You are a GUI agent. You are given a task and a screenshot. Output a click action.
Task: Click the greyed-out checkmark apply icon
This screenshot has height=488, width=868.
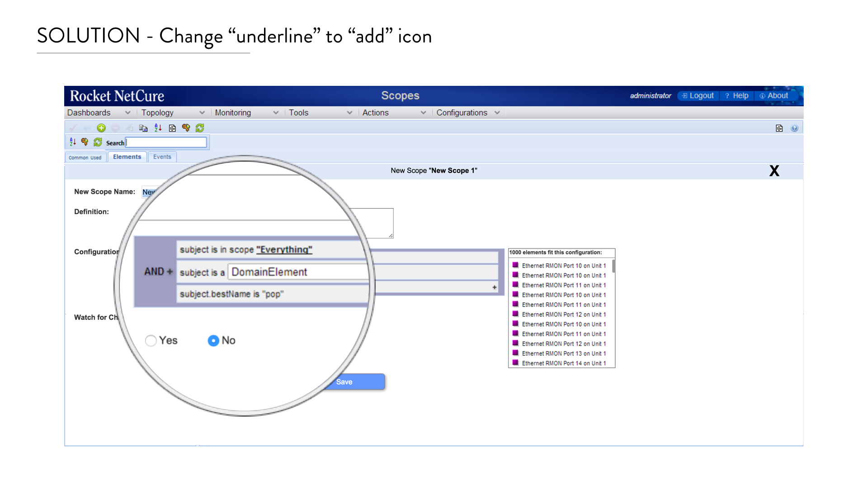tap(73, 128)
